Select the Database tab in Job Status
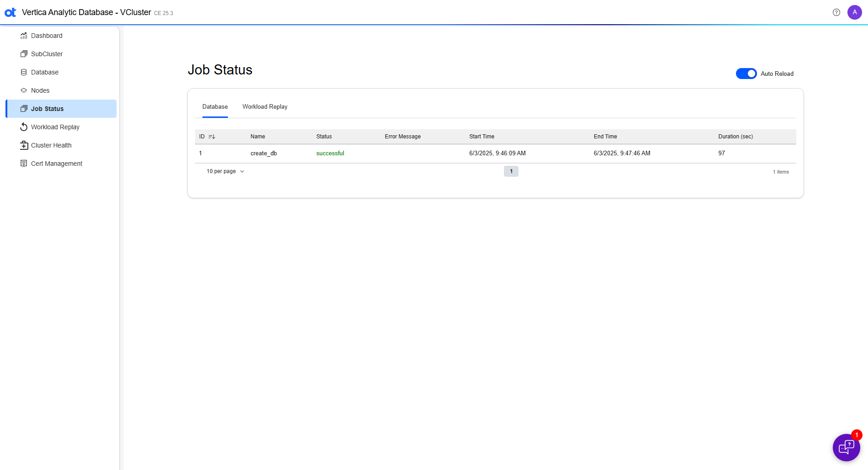 click(x=215, y=107)
